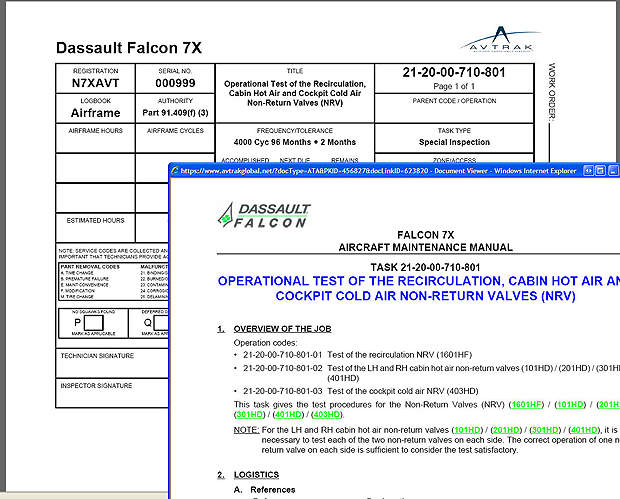Click the Technician Signature field
This screenshot has width=620, height=499.
(x=112, y=363)
